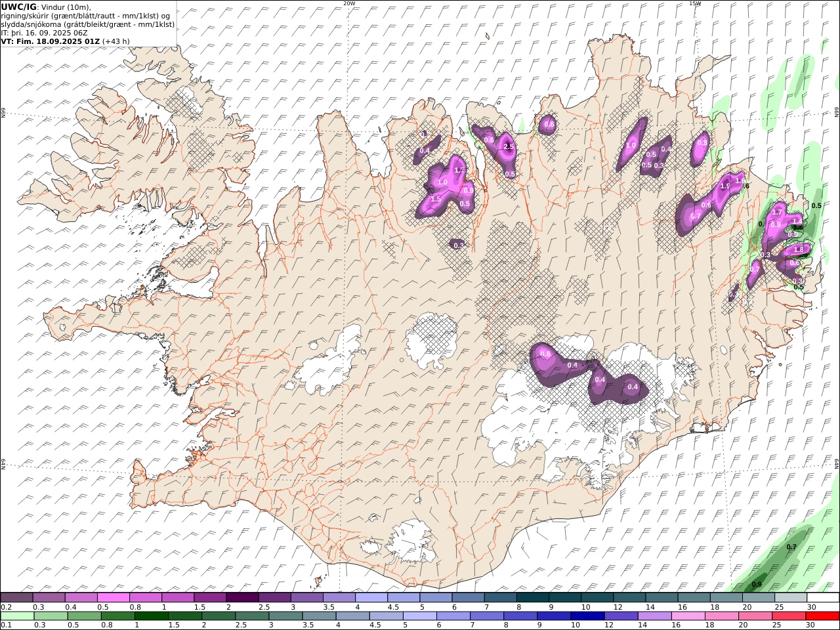Click the darkest purple swatch between 2 and 2.5
840x630 pixels.
241,597
